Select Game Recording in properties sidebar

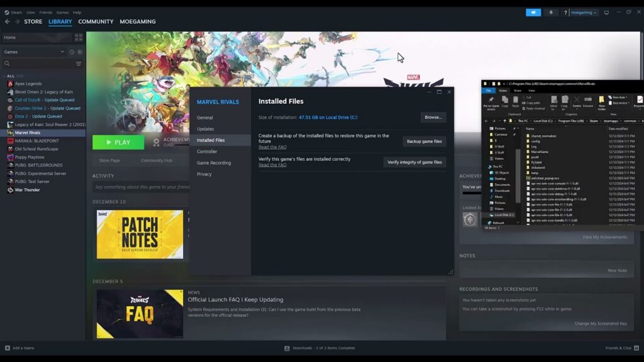click(x=214, y=163)
